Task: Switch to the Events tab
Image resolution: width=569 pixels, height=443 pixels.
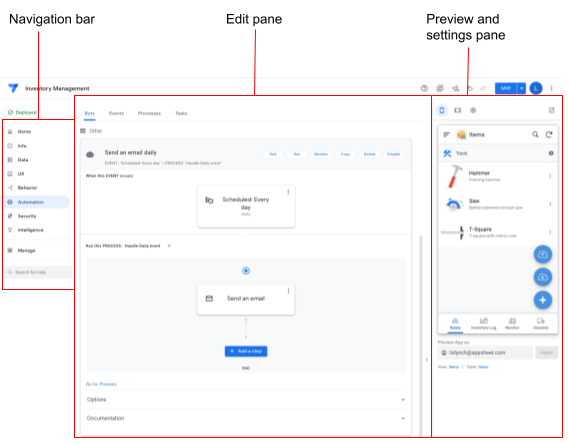Action: (x=116, y=113)
